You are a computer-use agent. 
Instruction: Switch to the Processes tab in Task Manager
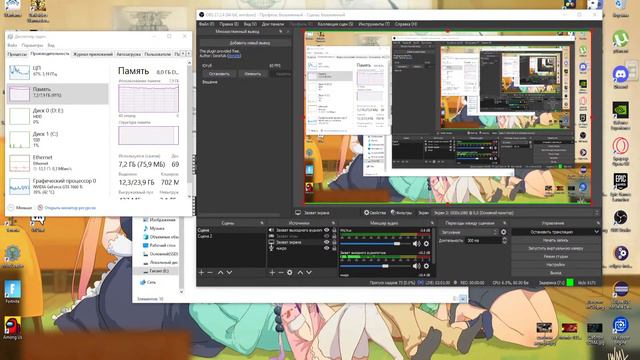tap(17, 54)
